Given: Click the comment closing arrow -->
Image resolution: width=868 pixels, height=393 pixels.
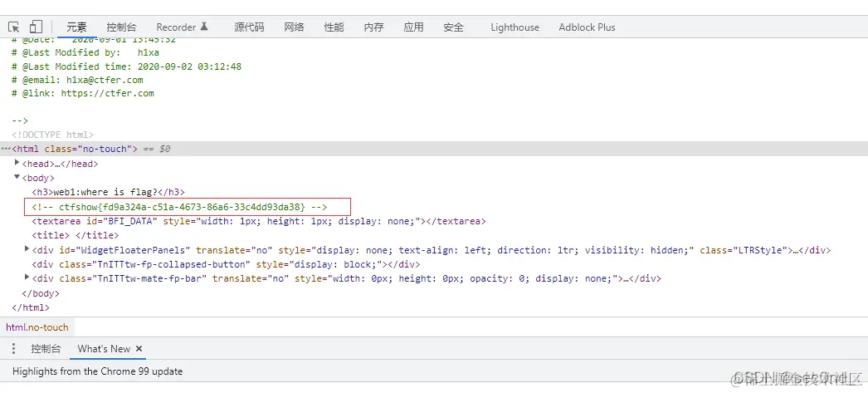Looking at the screenshot, I should pos(19,120).
